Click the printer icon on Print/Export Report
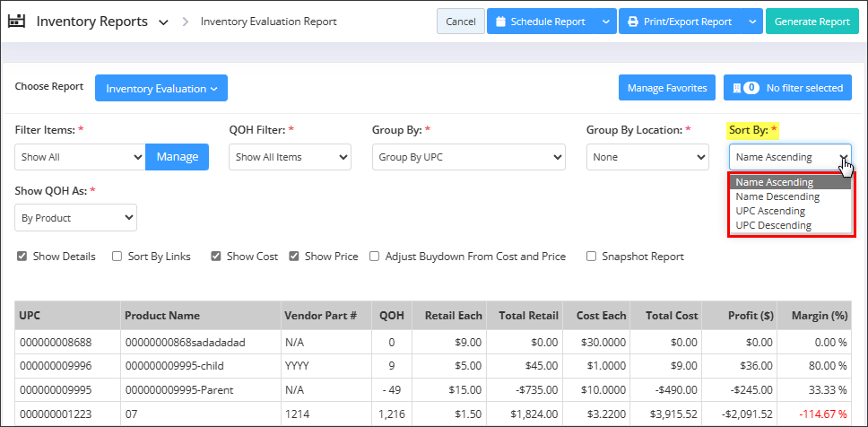Image resolution: width=868 pixels, height=427 pixels. [x=633, y=22]
